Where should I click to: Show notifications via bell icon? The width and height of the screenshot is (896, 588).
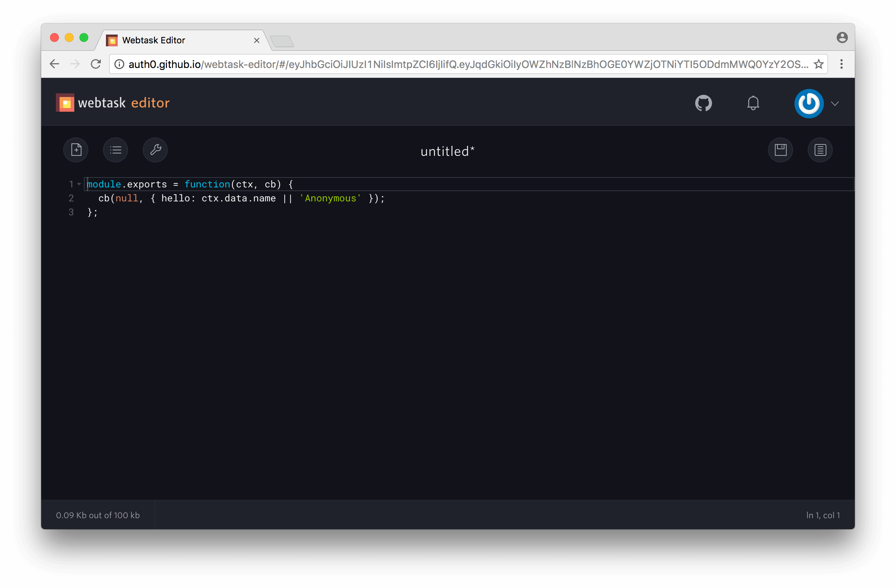click(x=753, y=103)
